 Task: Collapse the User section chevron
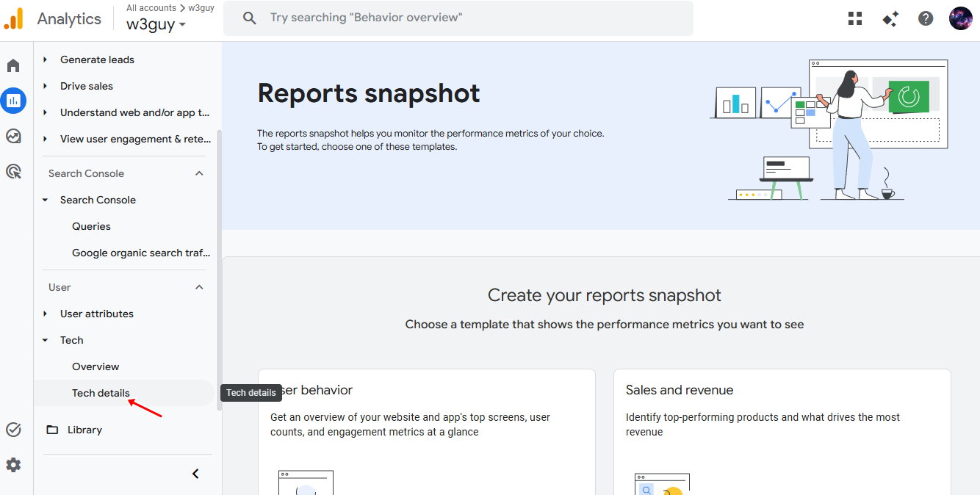199,287
